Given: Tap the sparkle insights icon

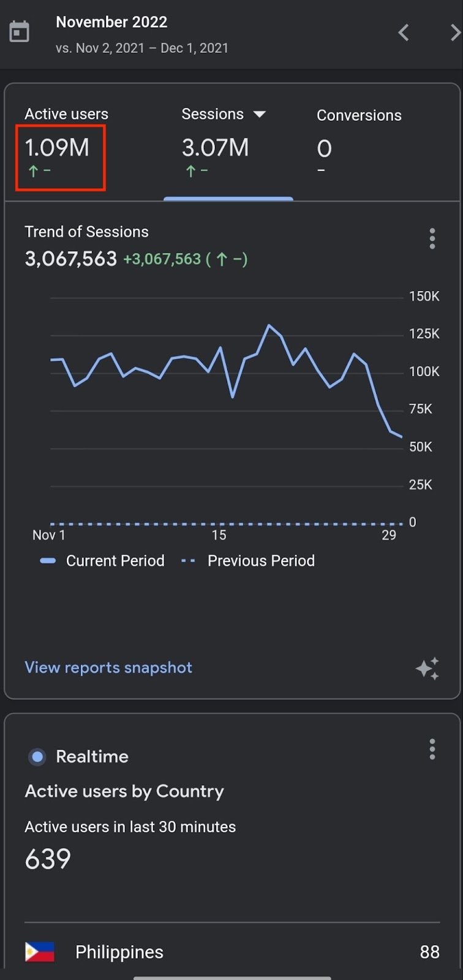Looking at the screenshot, I should [x=427, y=668].
